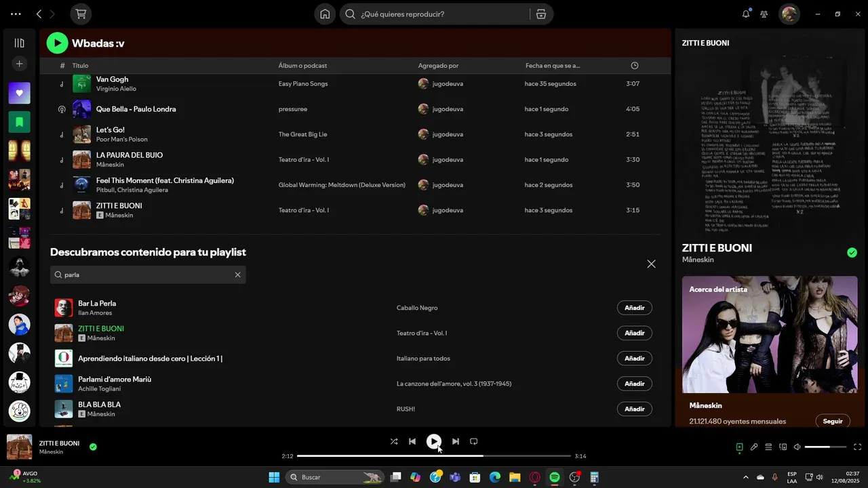Seek within the song progress bar

point(434,456)
